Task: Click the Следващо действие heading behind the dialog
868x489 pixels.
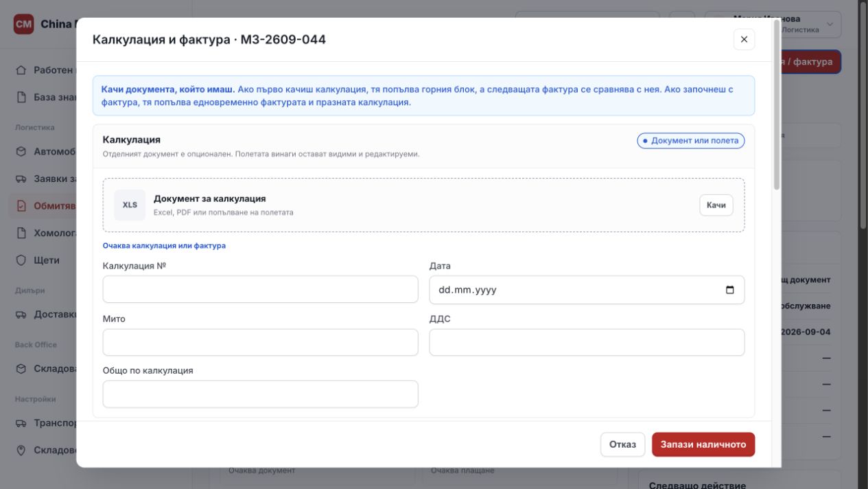Action: tap(697, 485)
